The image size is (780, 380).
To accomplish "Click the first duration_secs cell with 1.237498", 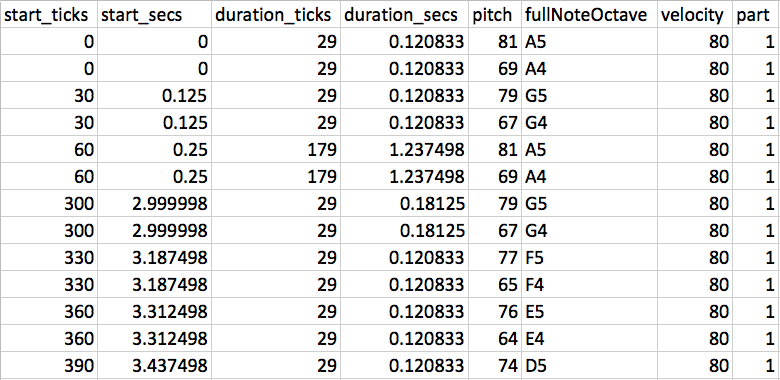I will click(x=404, y=150).
